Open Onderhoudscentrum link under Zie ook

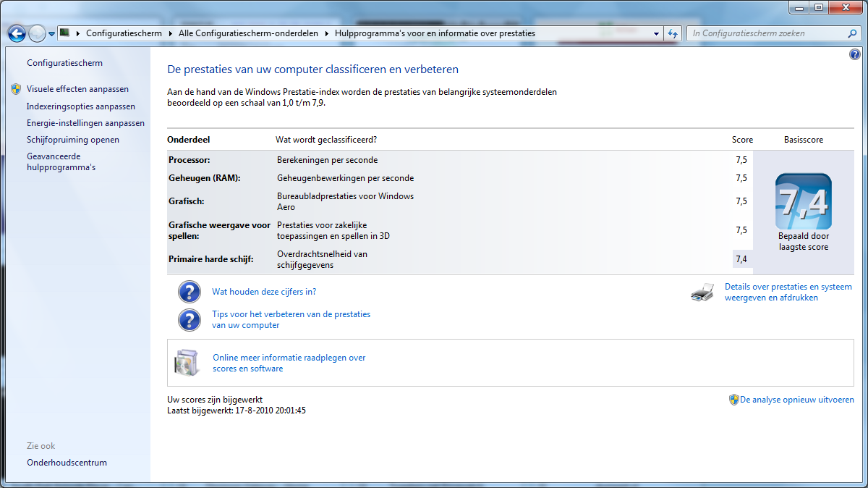click(x=67, y=463)
